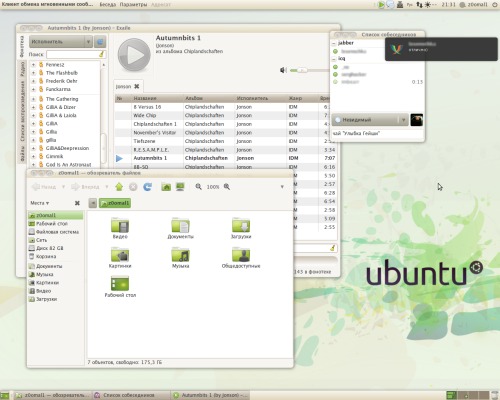Collapse the icq group in the contact list
The width and height of the screenshot is (500, 400).
pyautogui.click(x=334, y=59)
